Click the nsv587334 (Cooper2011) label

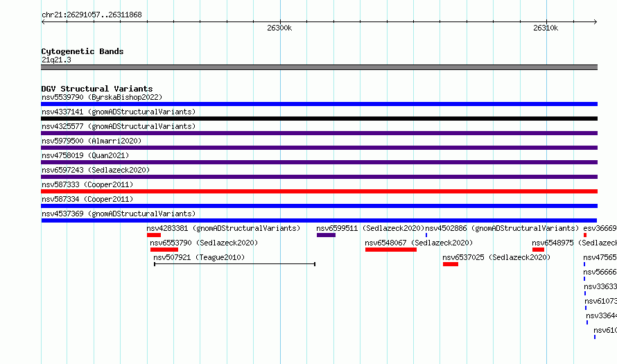click(x=87, y=199)
